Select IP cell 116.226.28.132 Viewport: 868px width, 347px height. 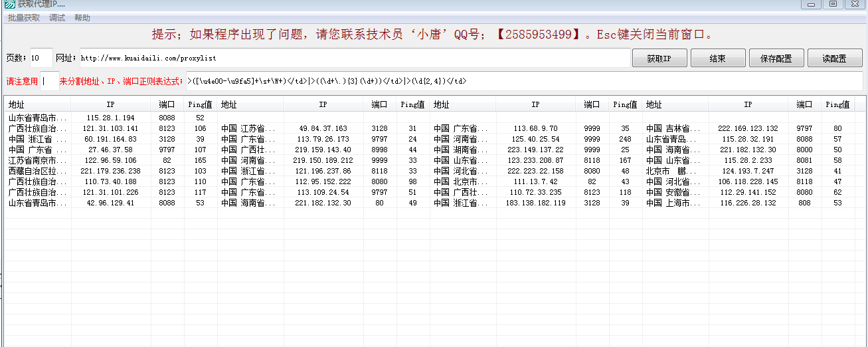point(748,203)
